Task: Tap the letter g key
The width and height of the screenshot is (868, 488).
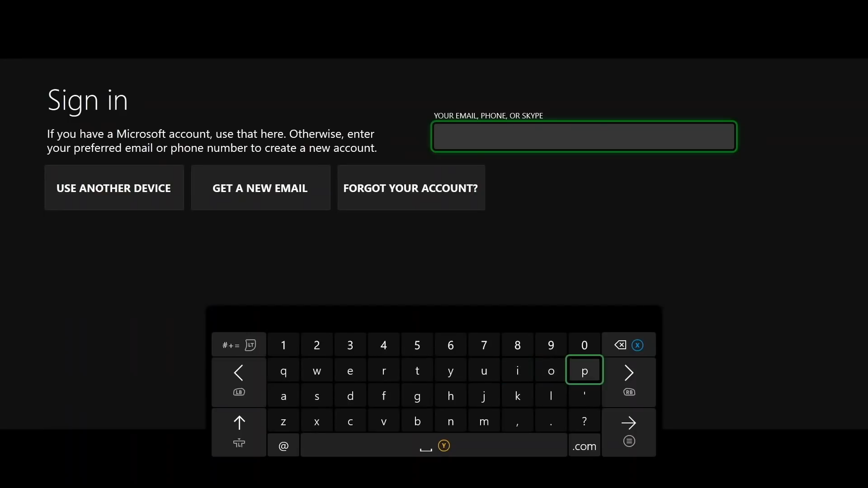Action: tap(417, 396)
